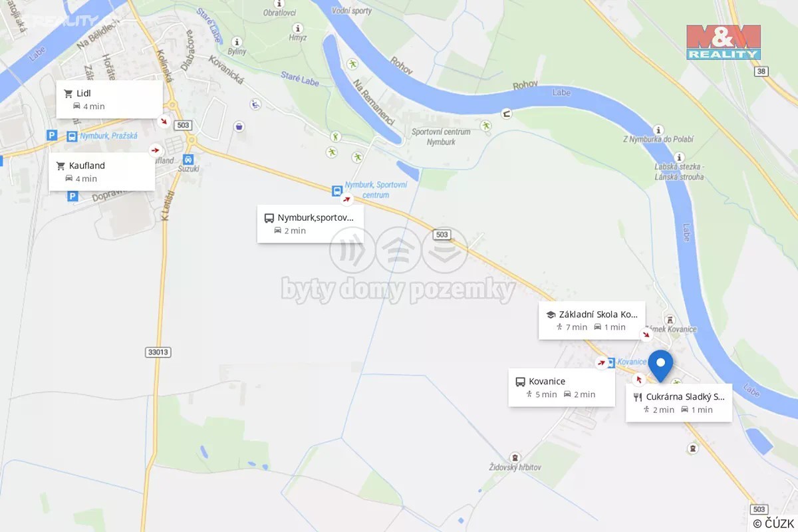Select the Nymburk,sportov... bus stop card
This screenshot has height=532, width=798.
(311, 224)
